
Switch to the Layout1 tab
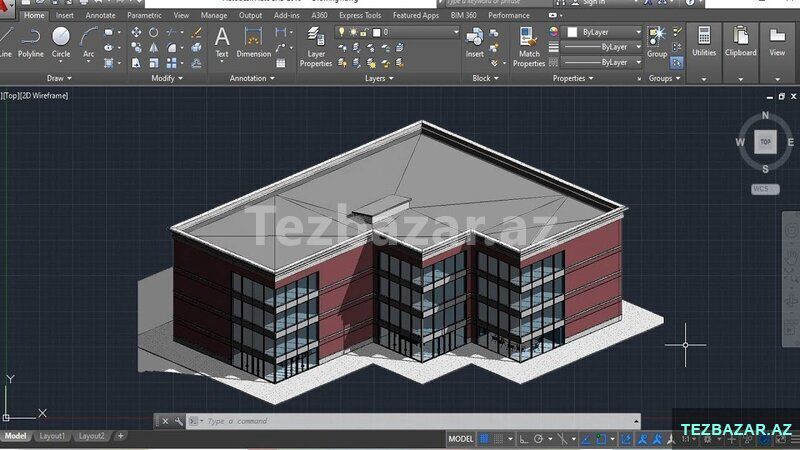52,436
